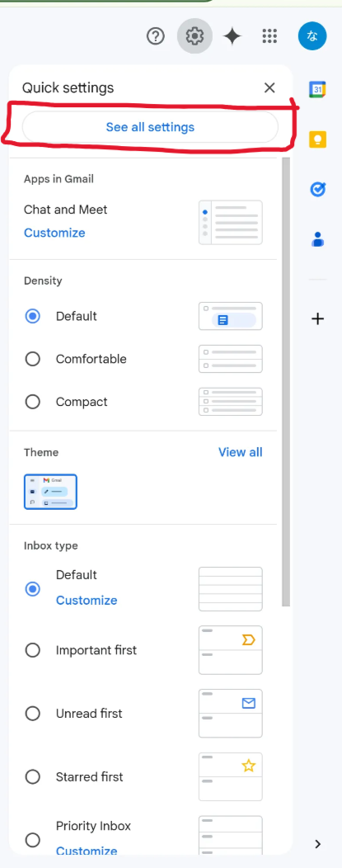Screen dimensions: 342x868
Task: Open Google Keep side panel icon
Action: click(317, 139)
